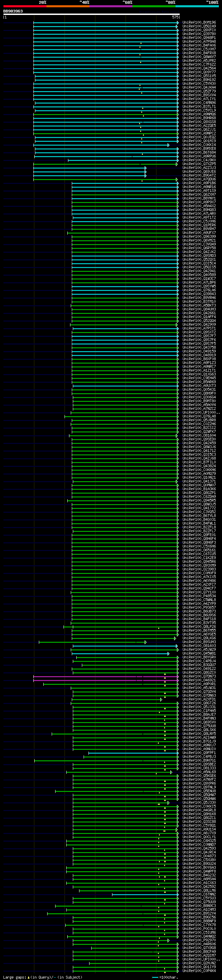Open hit UniRef100_A5JPR2

[199, 60]
